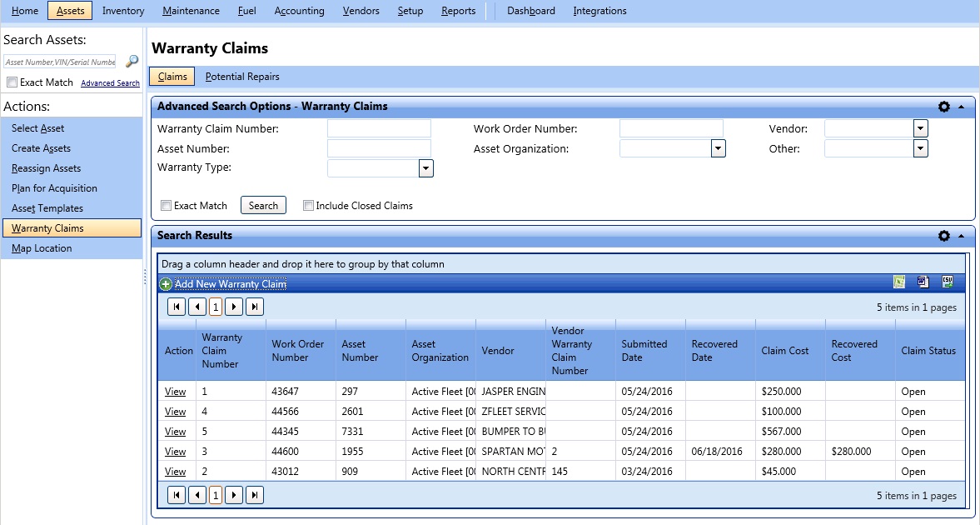Open the Vendors menu
Image resolution: width=980 pixels, height=525 pixels.
361,11
